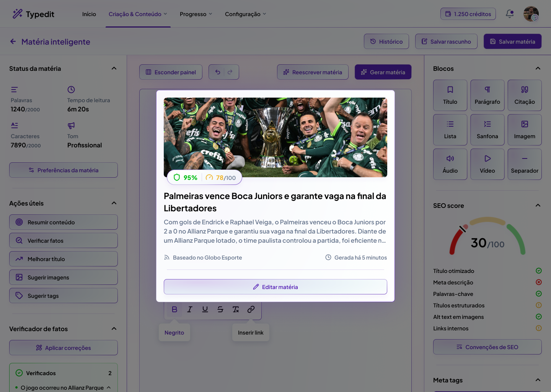Redo the last change
The image size is (551, 392).
(x=230, y=72)
